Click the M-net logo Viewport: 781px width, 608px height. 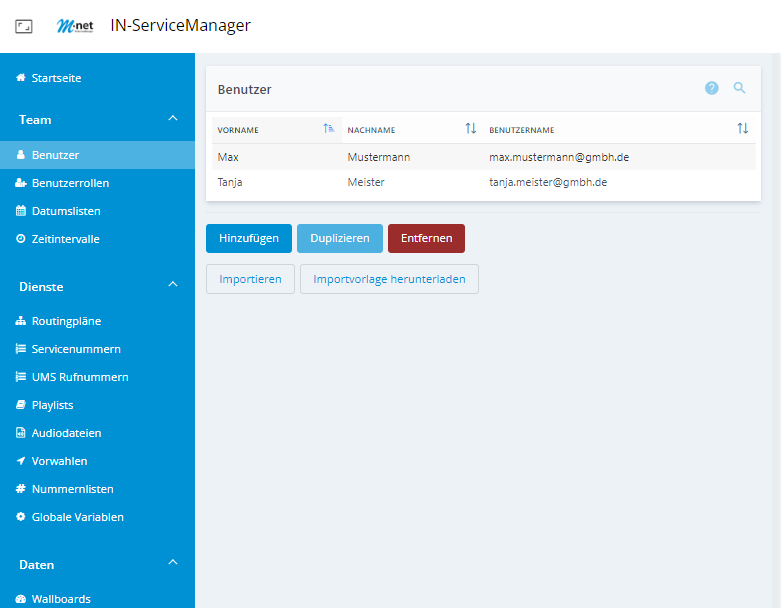(75, 27)
